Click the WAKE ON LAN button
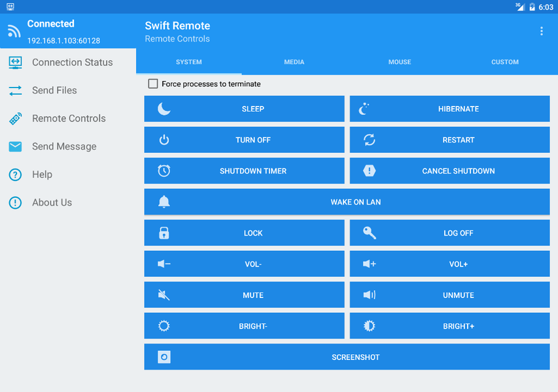This screenshot has height=392, width=558. tap(346, 202)
